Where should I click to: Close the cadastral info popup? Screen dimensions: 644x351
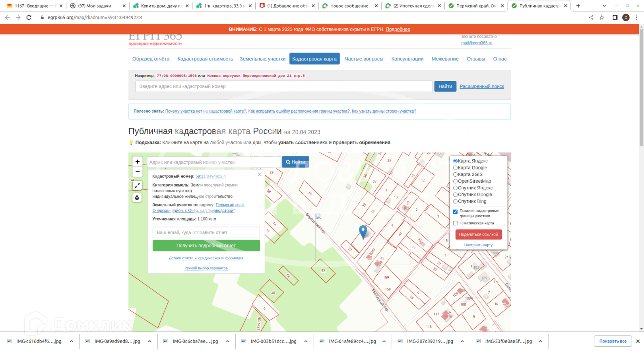260,174
